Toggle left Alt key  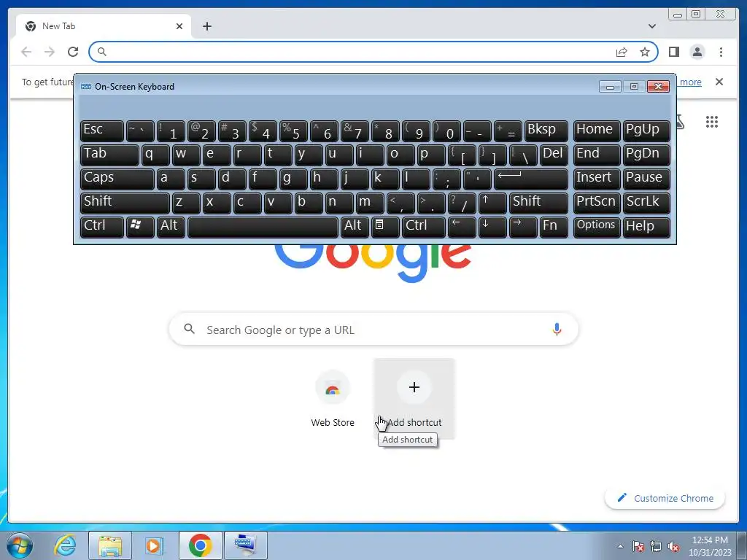click(171, 227)
